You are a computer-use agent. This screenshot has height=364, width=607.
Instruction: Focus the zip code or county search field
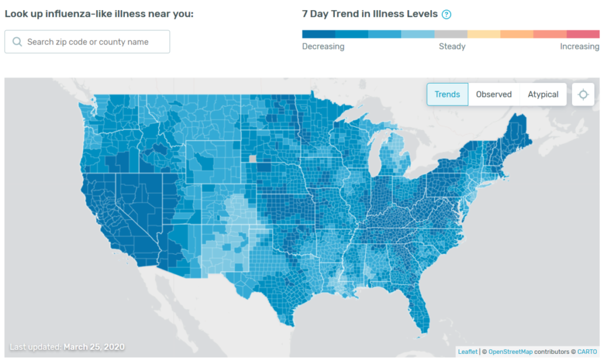click(x=95, y=42)
